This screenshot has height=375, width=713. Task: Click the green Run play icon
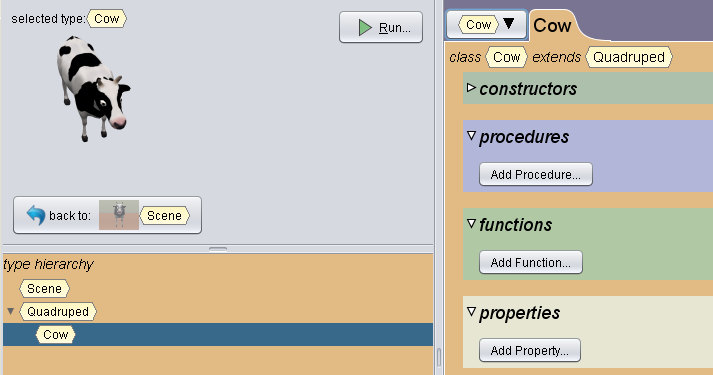pos(365,27)
